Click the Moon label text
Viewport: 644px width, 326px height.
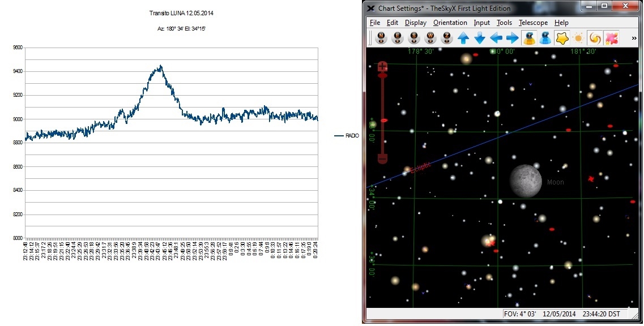(555, 182)
